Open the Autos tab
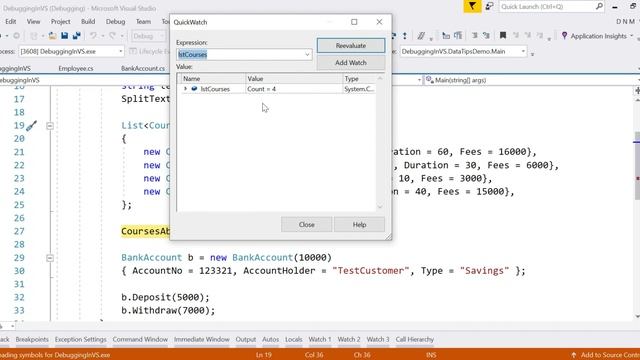Screen dimensions: 640x360 (270, 339)
